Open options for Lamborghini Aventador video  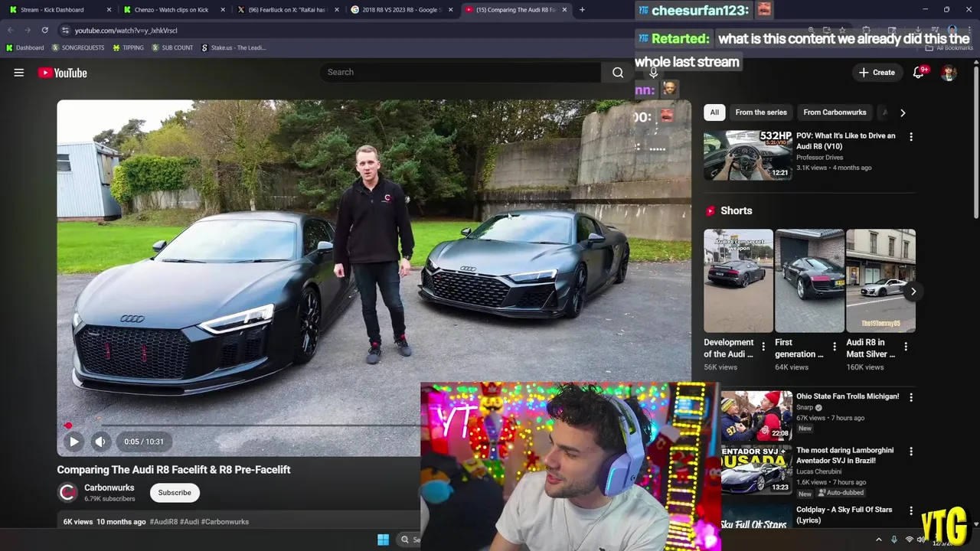click(x=911, y=452)
